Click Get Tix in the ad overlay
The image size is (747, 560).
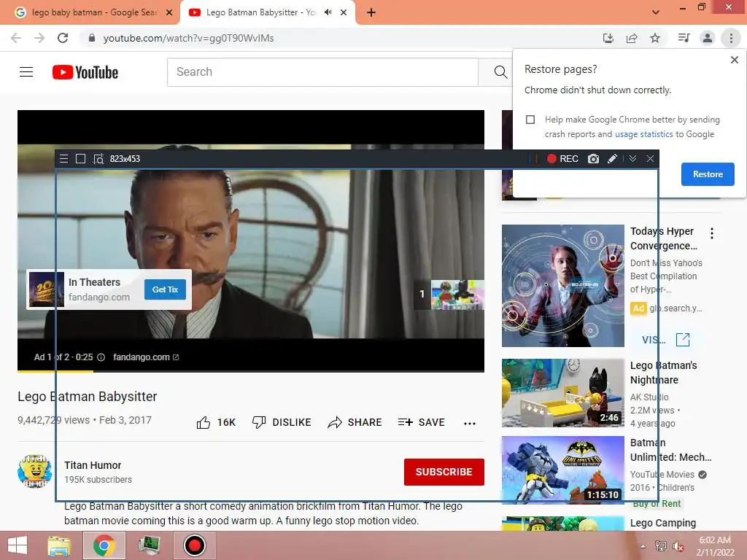pyautogui.click(x=165, y=289)
